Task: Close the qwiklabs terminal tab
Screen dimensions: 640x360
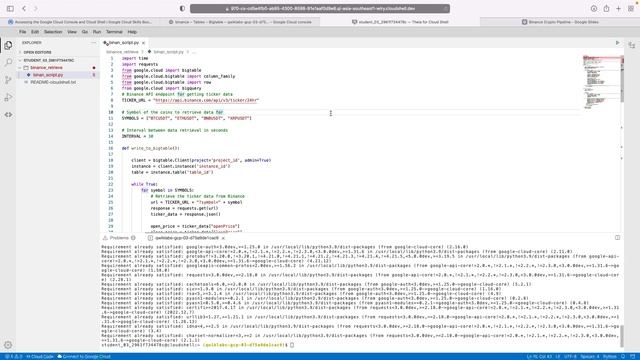Action: click(x=223, y=238)
